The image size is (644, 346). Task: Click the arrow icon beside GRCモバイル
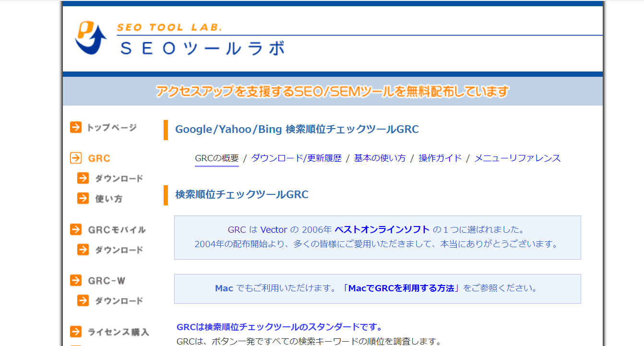coord(76,229)
